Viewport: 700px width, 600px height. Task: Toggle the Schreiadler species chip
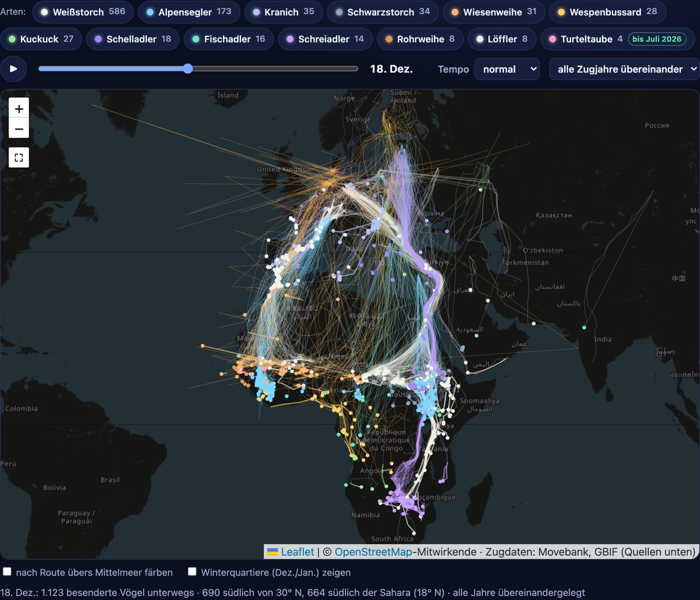325,39
